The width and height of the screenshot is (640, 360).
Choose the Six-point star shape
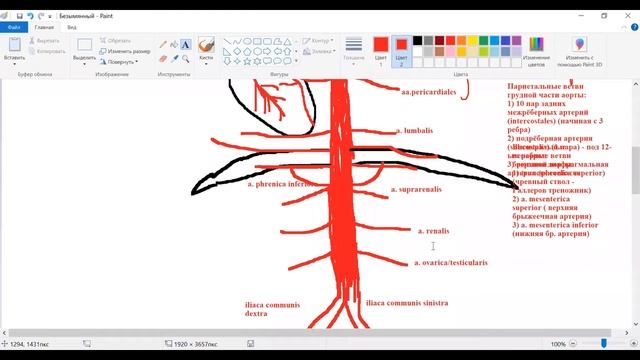pyautogui.click(x=257, y=61)
